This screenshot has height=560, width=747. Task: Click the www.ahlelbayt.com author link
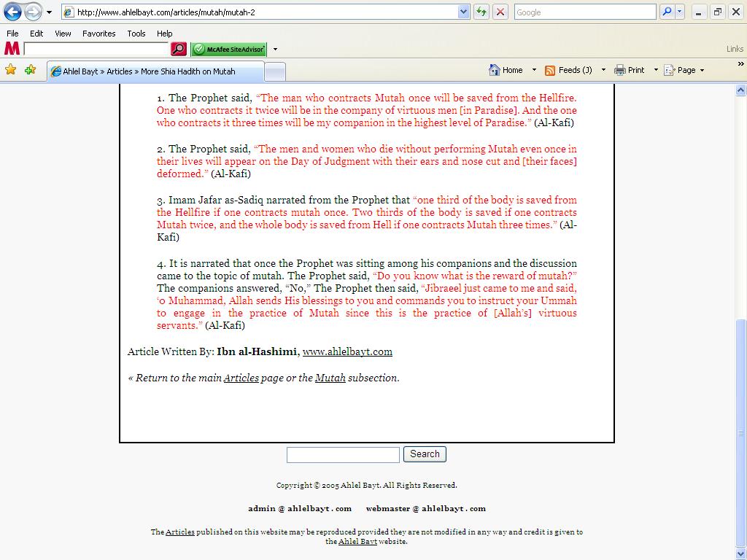coord(347,352)
